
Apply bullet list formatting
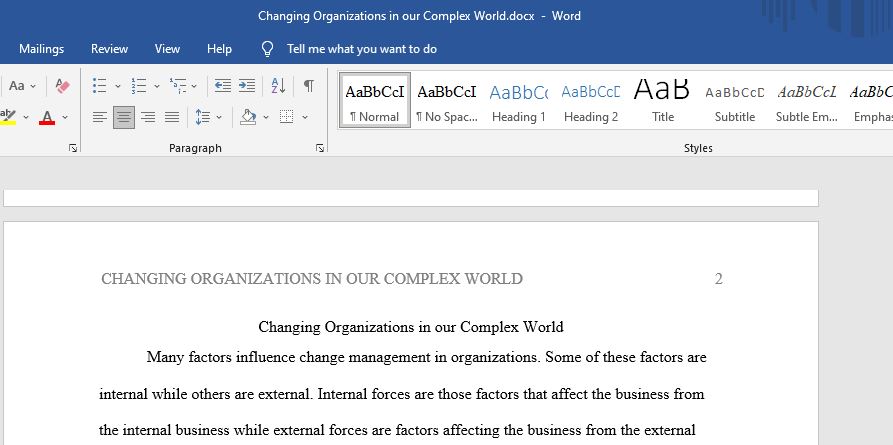click(x=100, y=86)
